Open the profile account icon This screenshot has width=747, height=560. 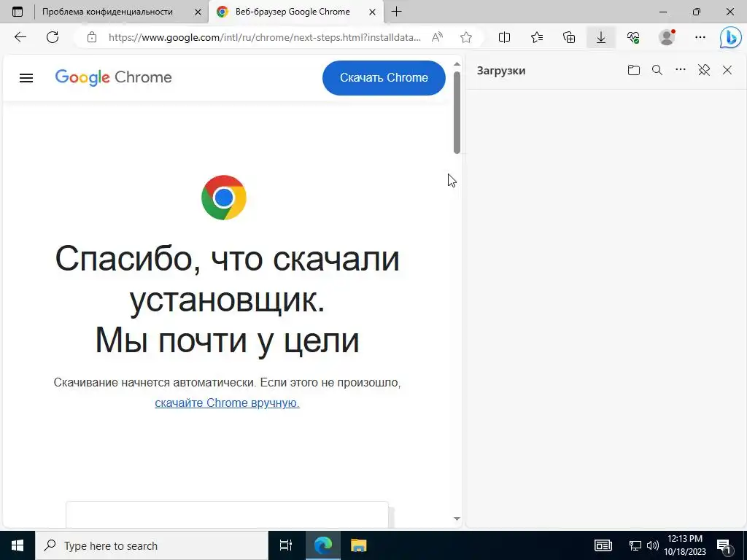(667, 37)
